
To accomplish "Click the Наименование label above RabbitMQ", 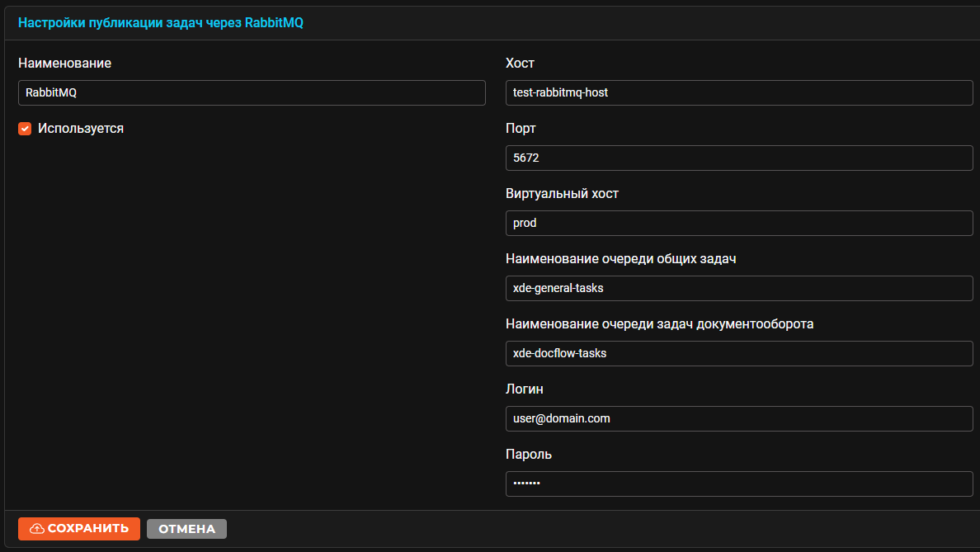I will pyautogui.click(x=64, y=64).
